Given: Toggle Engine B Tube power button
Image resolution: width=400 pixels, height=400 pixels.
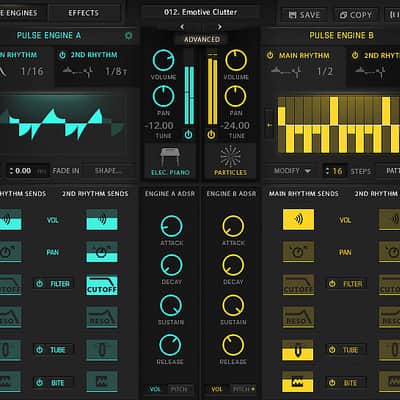Looking at the screenshot, I should pyautogui.click(x=332, y=350).
